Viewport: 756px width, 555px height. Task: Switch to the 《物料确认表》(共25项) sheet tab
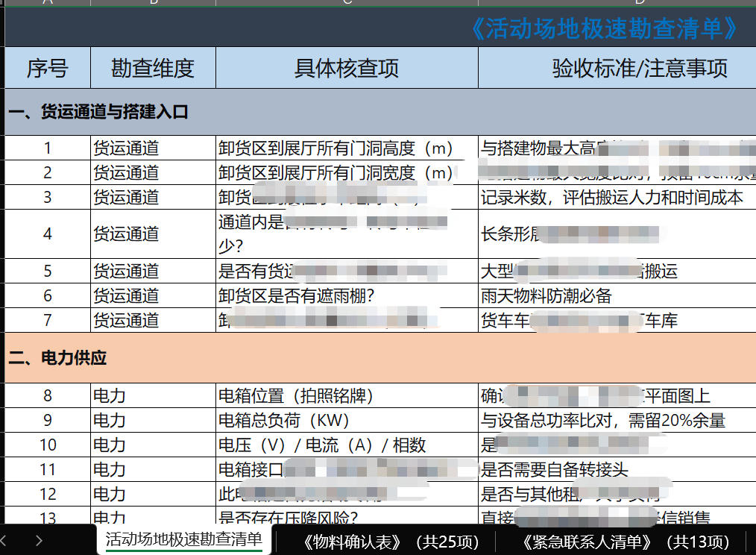click(x=391, y=542)
